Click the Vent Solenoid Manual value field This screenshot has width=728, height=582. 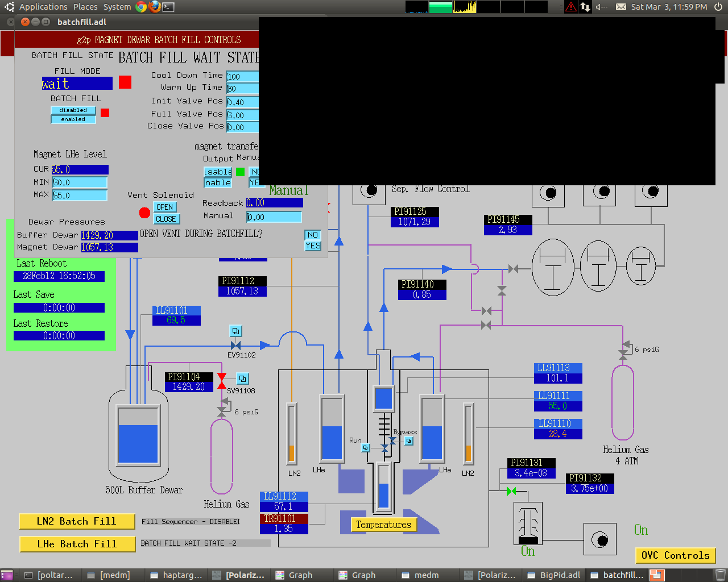tap(274, 217)
